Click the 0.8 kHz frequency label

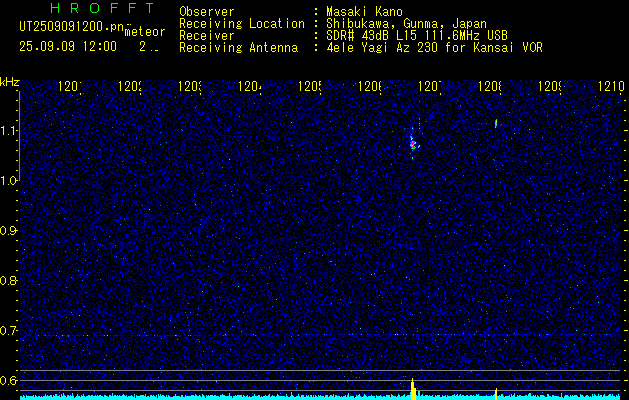pyautogui.click(x=9, y=280)
